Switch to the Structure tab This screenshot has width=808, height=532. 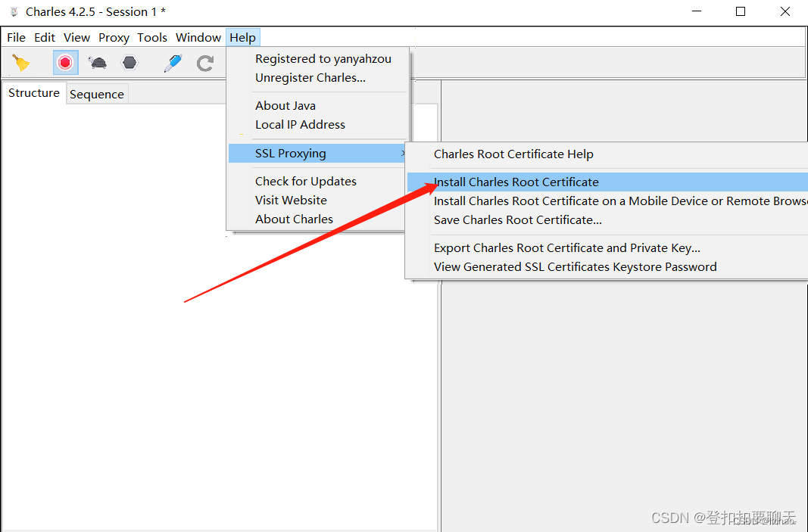(x=34, y=93)
